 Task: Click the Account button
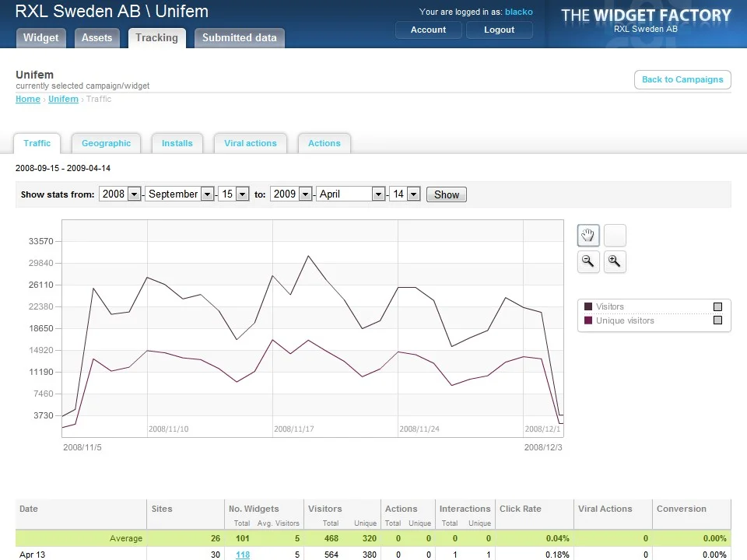[x=428, y=30]
